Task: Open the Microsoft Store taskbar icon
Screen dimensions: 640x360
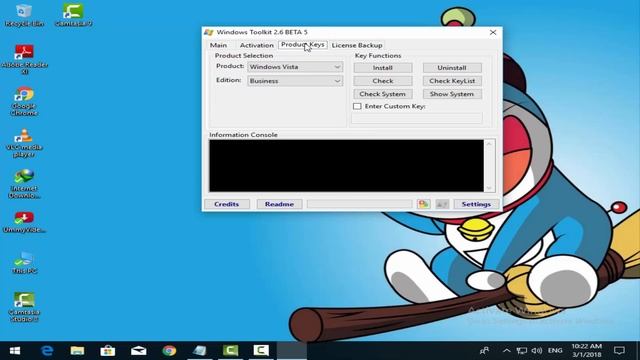Action: pos(108,351)
